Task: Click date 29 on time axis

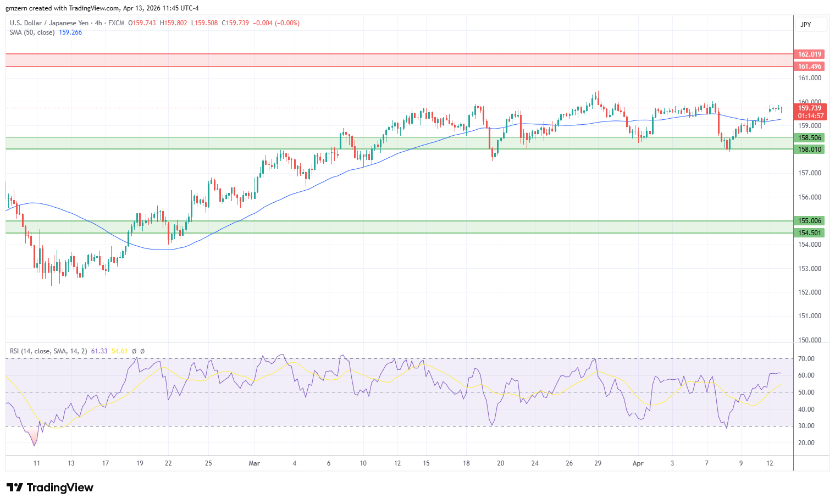Action: pos(598,463)
